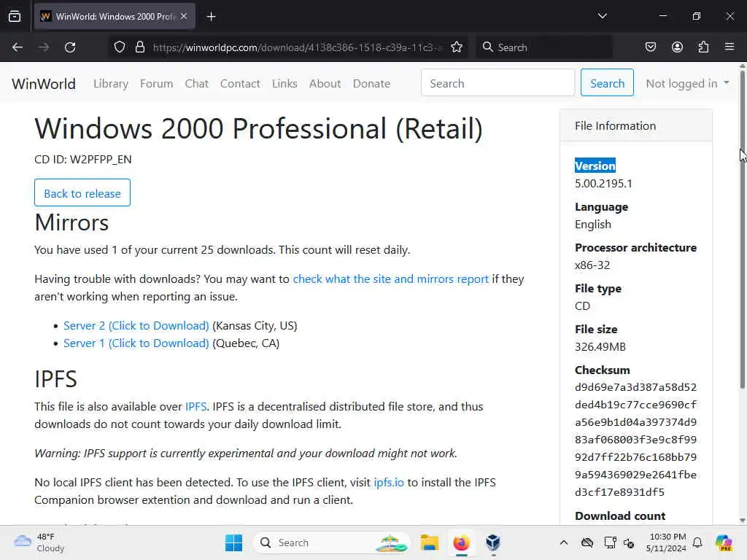747x560 pixels.
Task: Click CD ID: W2PFPP_EN text
Action: click(83, 160)
